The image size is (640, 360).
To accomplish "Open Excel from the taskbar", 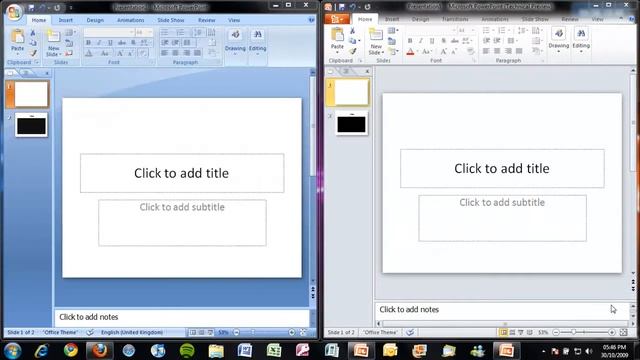I will click(x=274, y=351).
